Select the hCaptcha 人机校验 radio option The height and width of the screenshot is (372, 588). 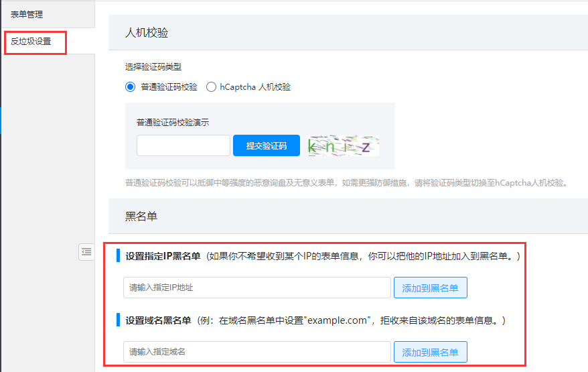[x=211, y=86]
